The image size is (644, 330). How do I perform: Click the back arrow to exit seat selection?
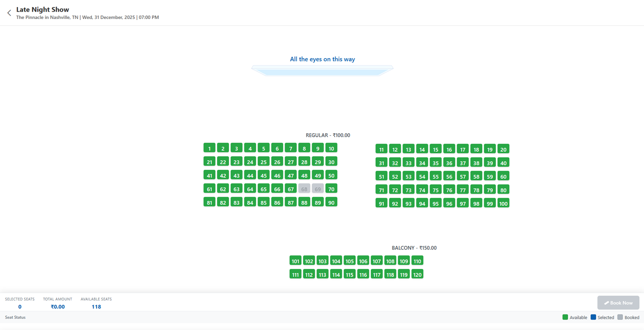coord(9,13)
